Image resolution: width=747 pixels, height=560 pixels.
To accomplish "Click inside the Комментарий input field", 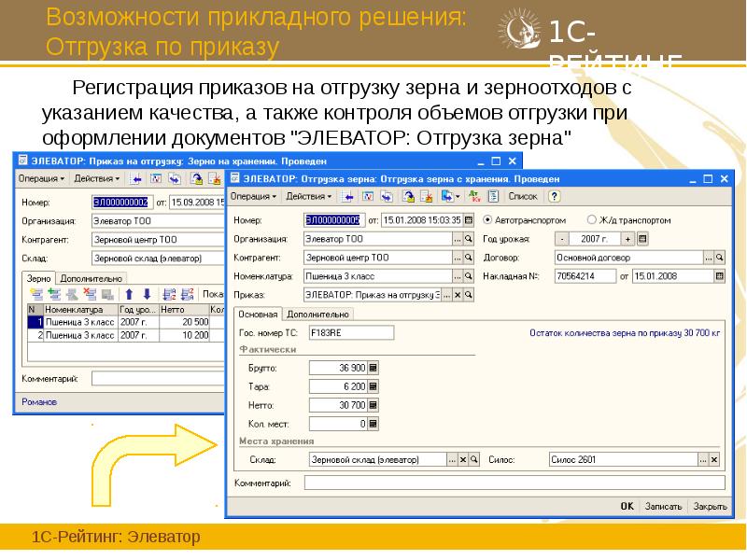I will click(x=514, y=483).
